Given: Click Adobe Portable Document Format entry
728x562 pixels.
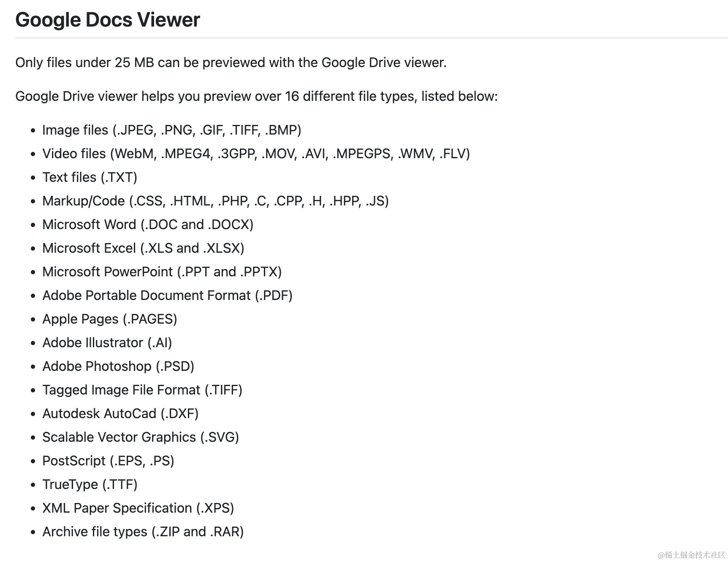Looking at the screenshot, I should tap(167, 295).
